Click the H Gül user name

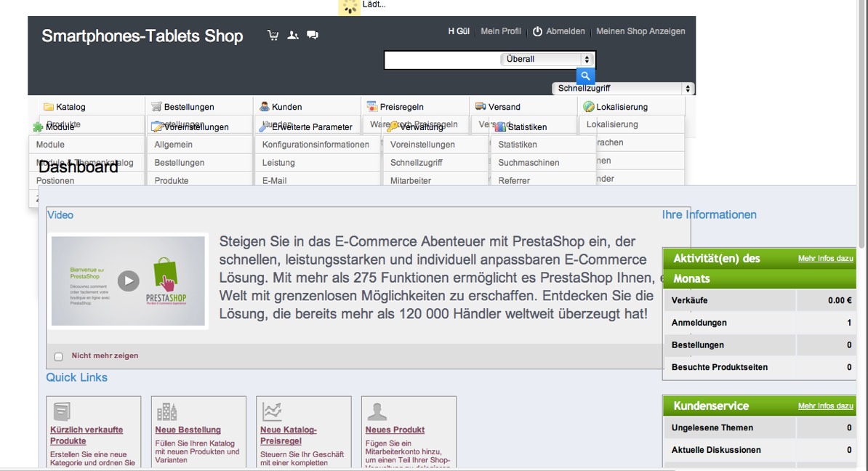click(459, 31)
